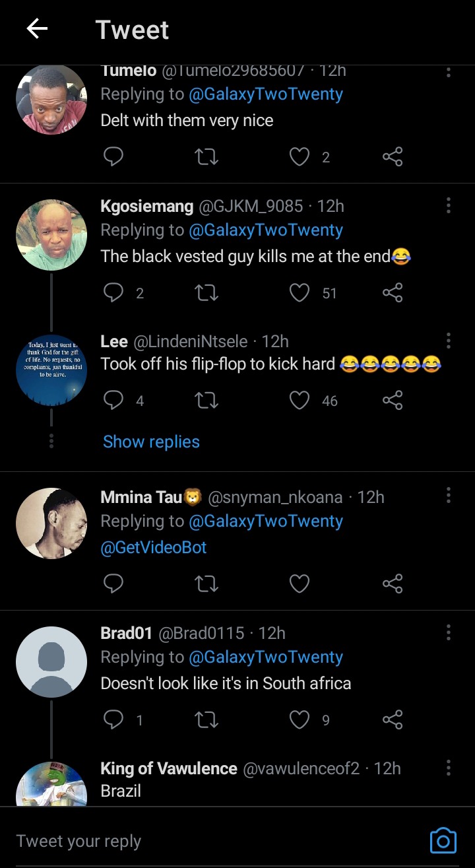Image resolution: width=475 pixels, height=868 pixels.
Task: Tap the Tweet your reply field
Action: click(198, 841)
